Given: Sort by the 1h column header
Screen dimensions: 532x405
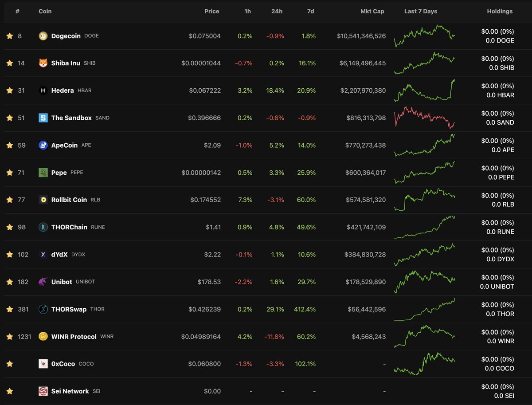Looking at the screenshot, I should click(x=248, y=12).
